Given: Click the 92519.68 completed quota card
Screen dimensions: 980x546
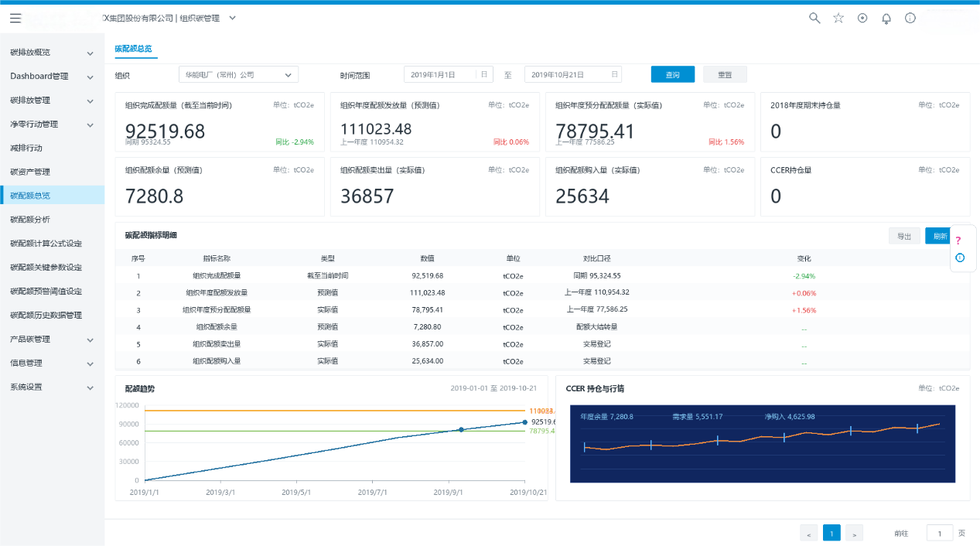Looking at the screenshot, I should (x=220, y=122).
